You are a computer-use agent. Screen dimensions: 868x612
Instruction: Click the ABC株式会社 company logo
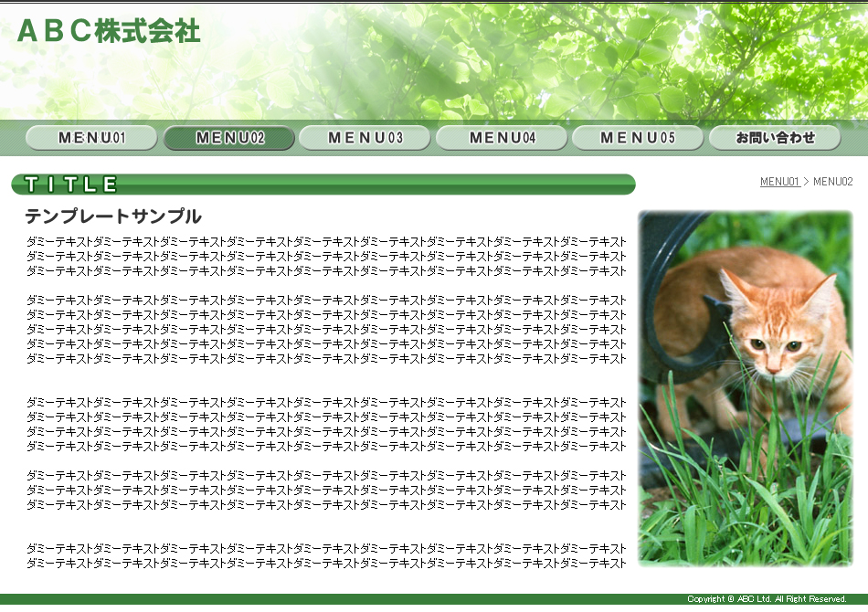pyautogui.click(x=109, y=31)
